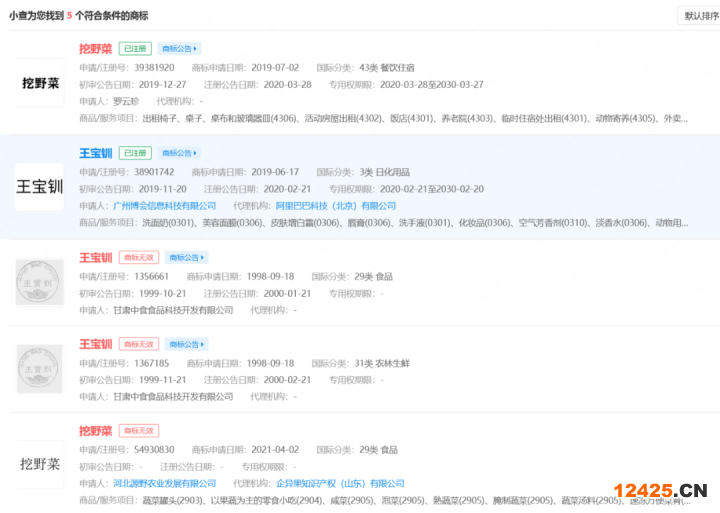This screenshot has width=720, height=513.
Task: Open 商标公告 for 挖野菜 39381920
Action: [x=179, y=49]
